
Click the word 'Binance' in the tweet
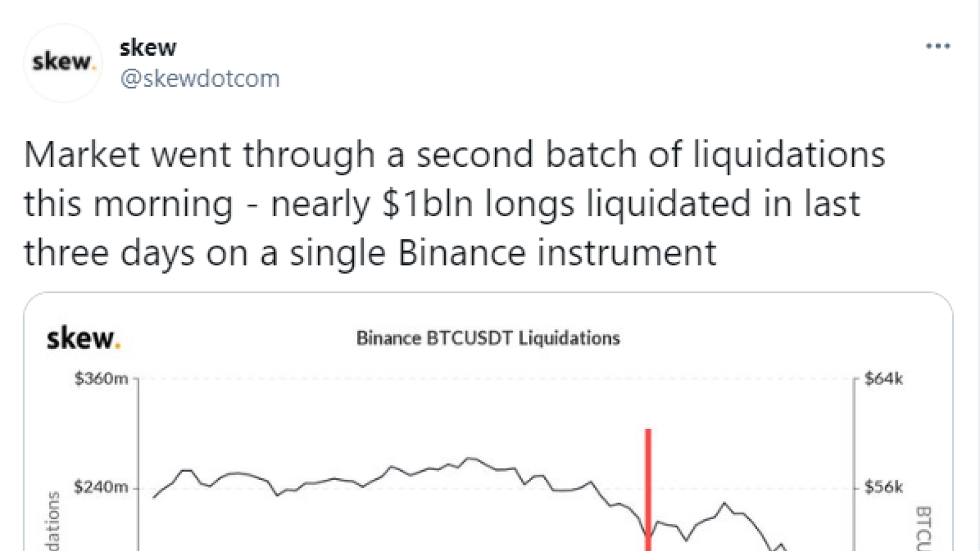(462, 253)
